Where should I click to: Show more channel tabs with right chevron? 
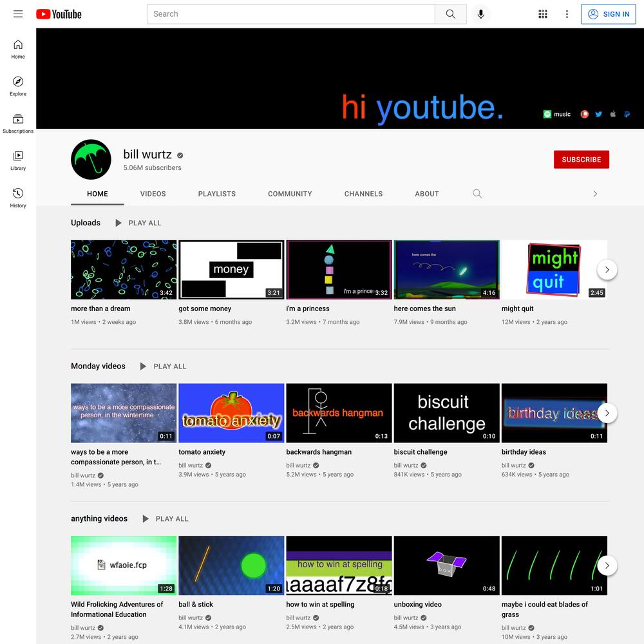tap(594, 193)
